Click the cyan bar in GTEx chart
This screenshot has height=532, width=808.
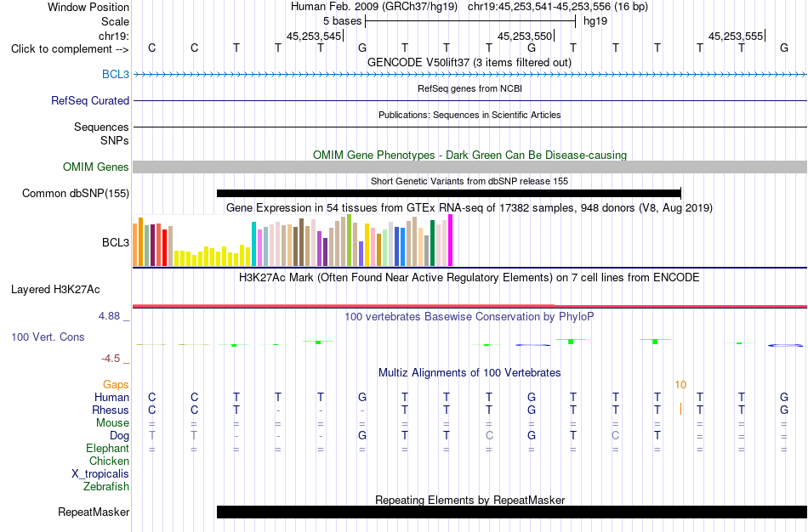click(253, 244)
